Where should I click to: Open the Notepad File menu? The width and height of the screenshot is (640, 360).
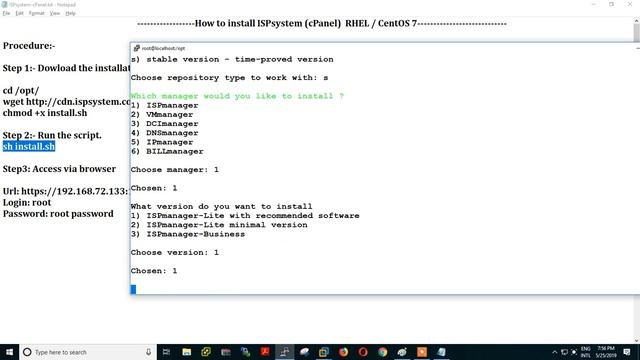click(x=6, y=13)
